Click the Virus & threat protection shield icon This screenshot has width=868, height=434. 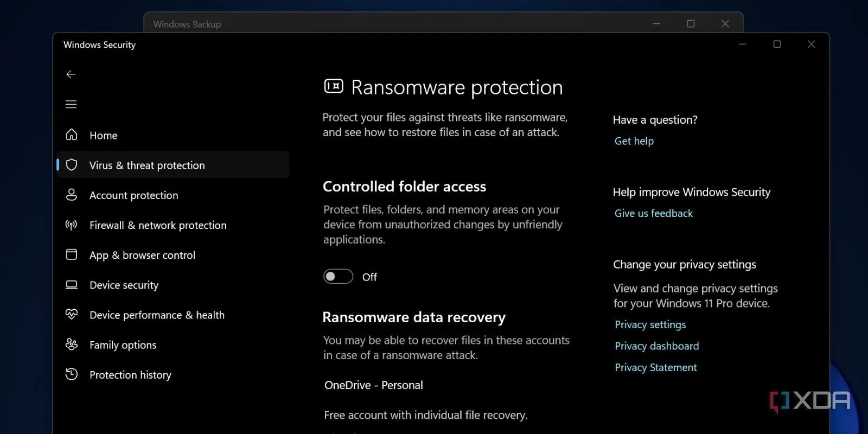(72, 165)
